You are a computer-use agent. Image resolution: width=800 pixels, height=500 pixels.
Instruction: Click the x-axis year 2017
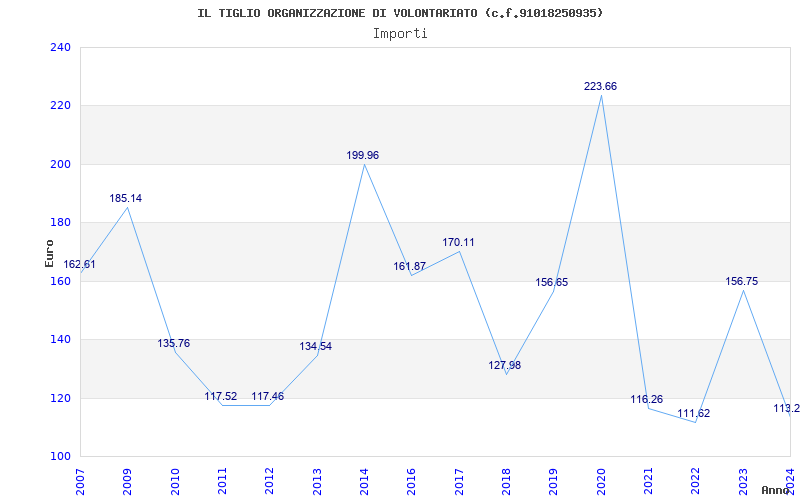coord(459,481)
